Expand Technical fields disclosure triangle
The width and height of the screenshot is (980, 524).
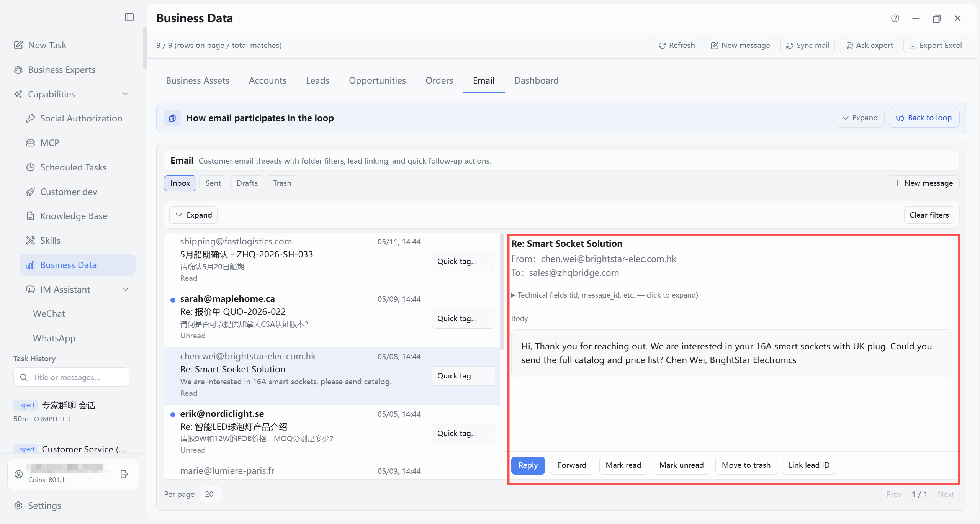coord(513,295)
